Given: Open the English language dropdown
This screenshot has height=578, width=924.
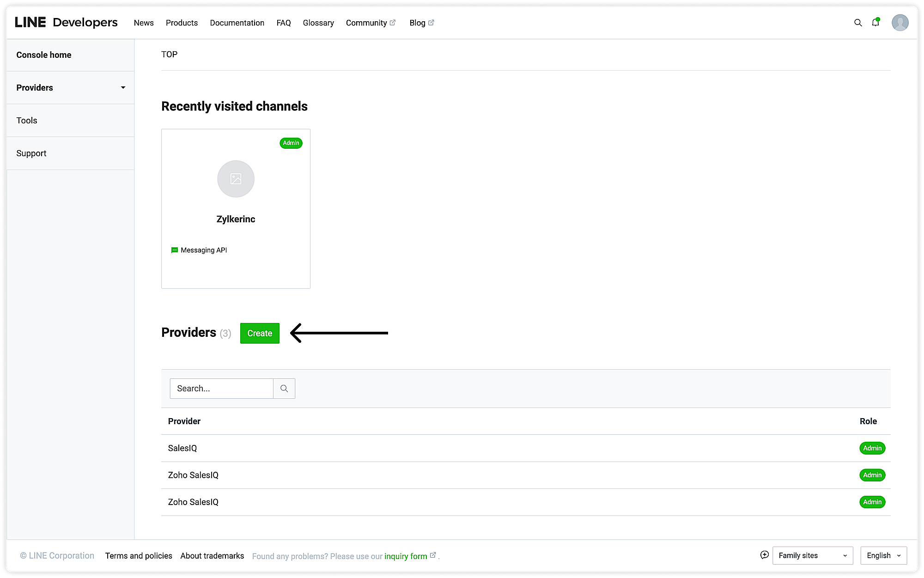Looking at the screenshot, I should 883,555.
